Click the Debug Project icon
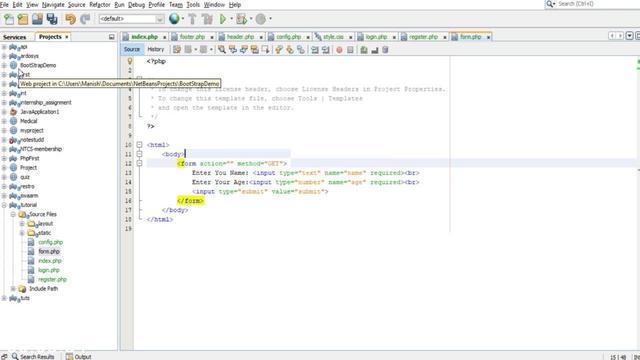 point(242,19)
